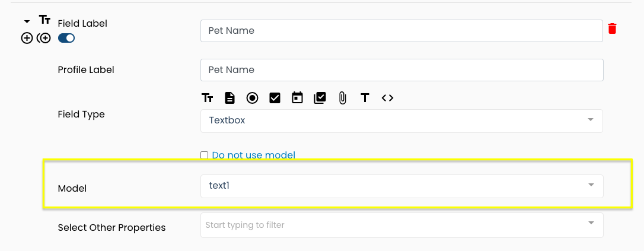Choose the document text area icon

(x=229, y=98)
